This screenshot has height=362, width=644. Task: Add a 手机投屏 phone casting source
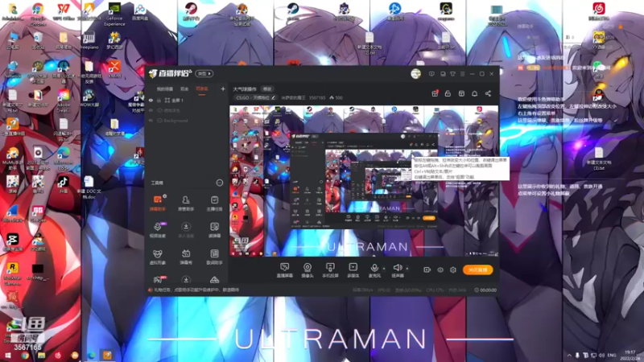click(330, 270)
